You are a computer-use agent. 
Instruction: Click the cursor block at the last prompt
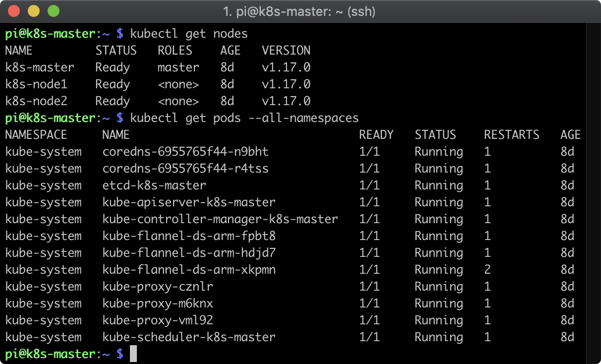[133, 354]
